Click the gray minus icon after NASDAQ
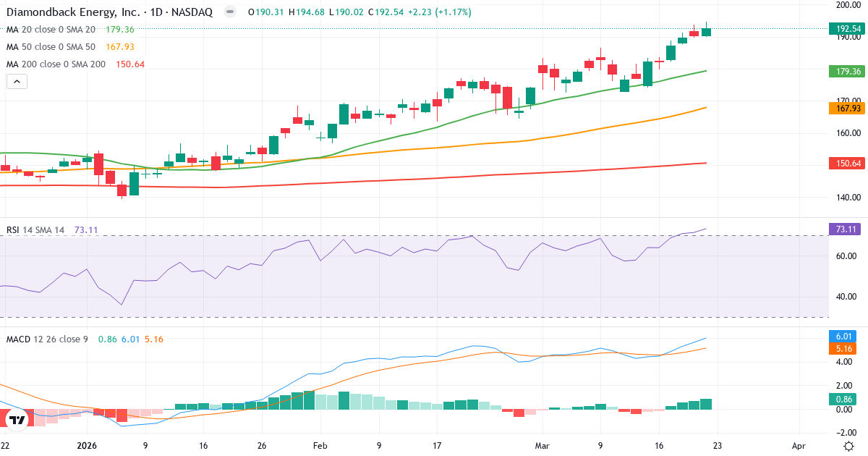This screenshot has height=456, width=868. tap(229, 12)
